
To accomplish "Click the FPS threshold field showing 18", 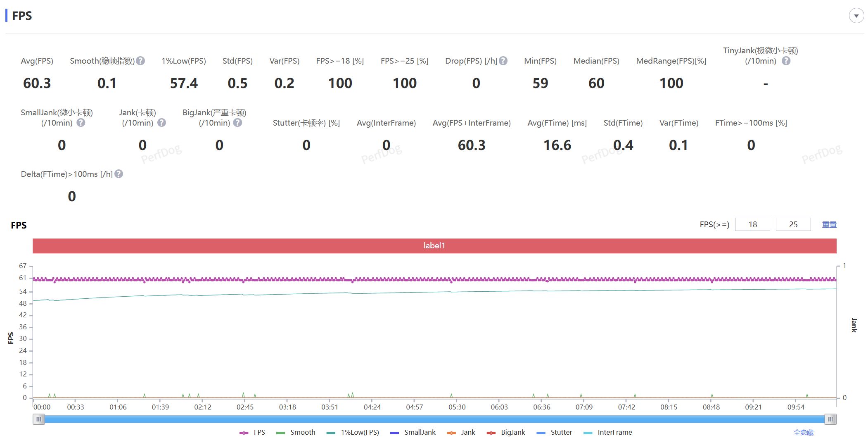I will 752,224.
